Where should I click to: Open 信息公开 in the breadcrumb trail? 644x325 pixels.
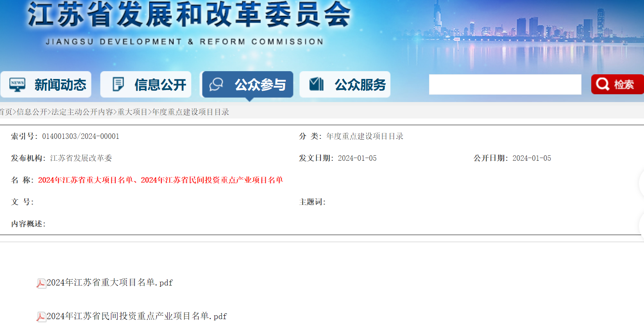[x=32, y=112]
